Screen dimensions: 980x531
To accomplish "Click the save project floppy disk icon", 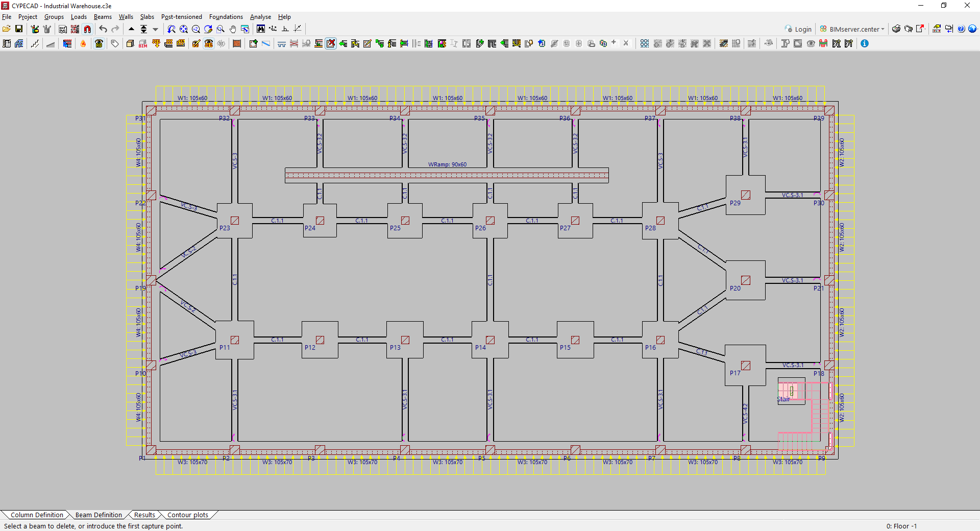I will 19,29.
